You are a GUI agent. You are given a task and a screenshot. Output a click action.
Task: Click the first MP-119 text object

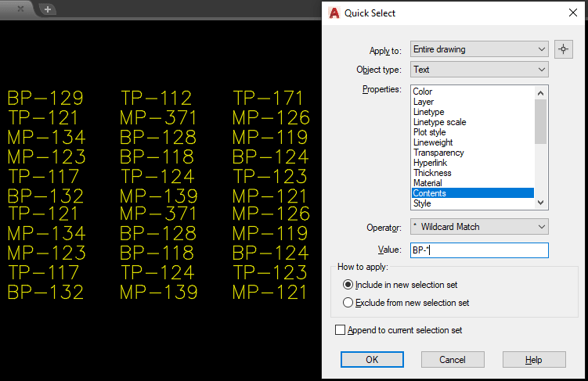coord(270,137)
